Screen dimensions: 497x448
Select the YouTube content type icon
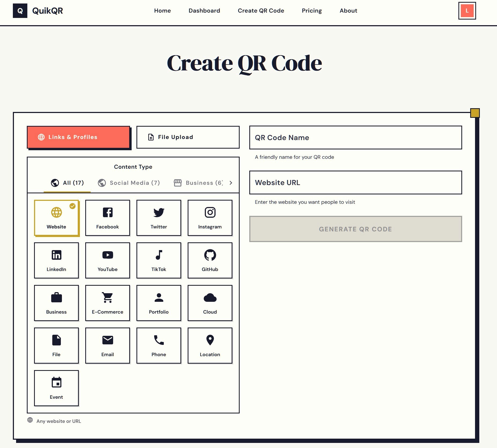click(x=107, y=260)
